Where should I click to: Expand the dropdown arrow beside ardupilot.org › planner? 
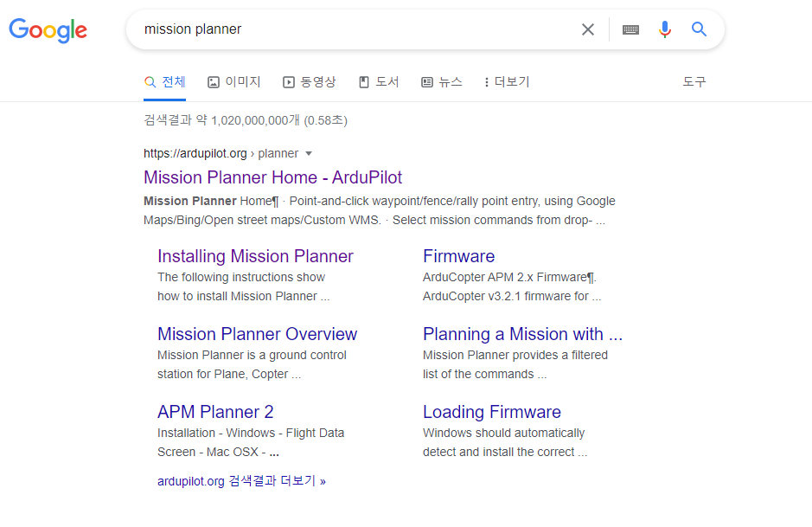coord(309,153)
